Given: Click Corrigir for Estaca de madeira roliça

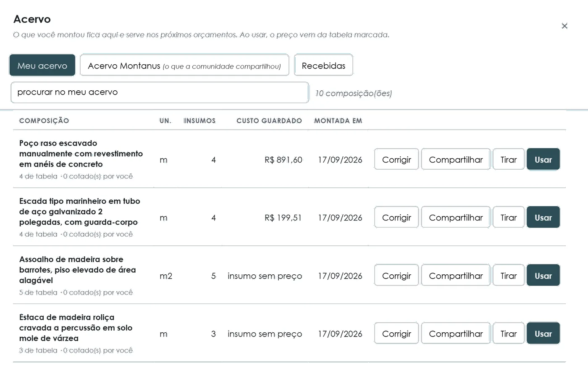Looking at the screenshot, I should point(396,334).
